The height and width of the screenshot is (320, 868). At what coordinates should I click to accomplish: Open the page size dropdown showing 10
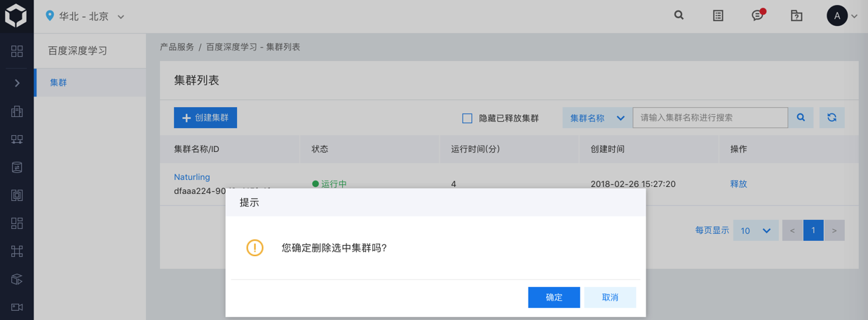756,230
